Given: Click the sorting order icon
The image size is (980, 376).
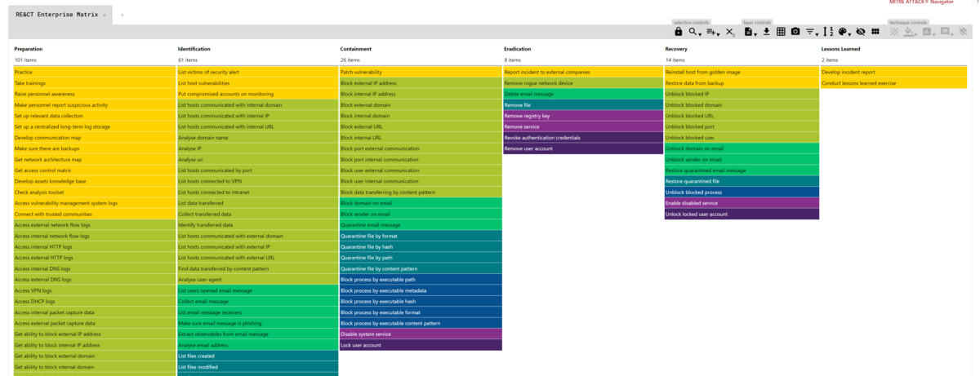Looking at the screenshot, I should point(828,32).
